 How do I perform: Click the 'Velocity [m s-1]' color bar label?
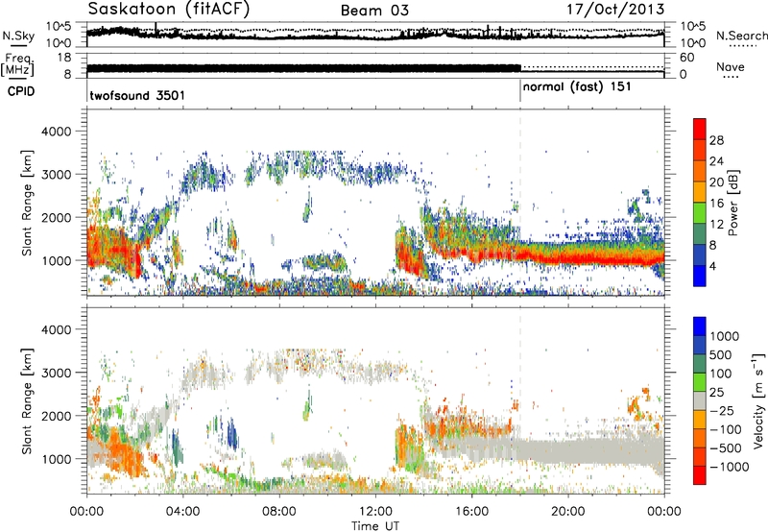[x=758, y=400]
